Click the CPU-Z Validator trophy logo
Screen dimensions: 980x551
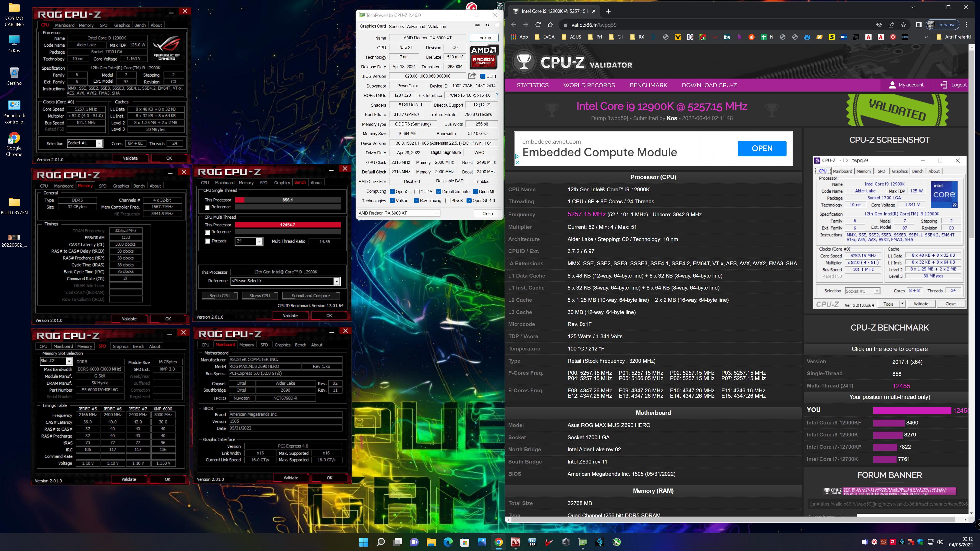pos(524,61)
